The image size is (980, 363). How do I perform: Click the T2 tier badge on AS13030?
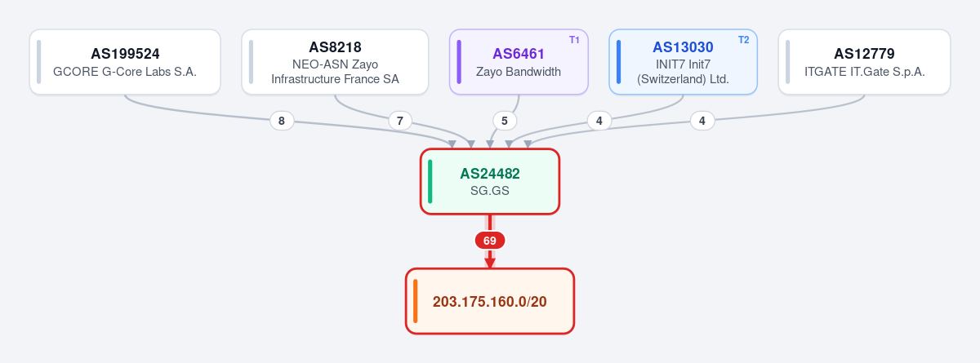point(743,40)
